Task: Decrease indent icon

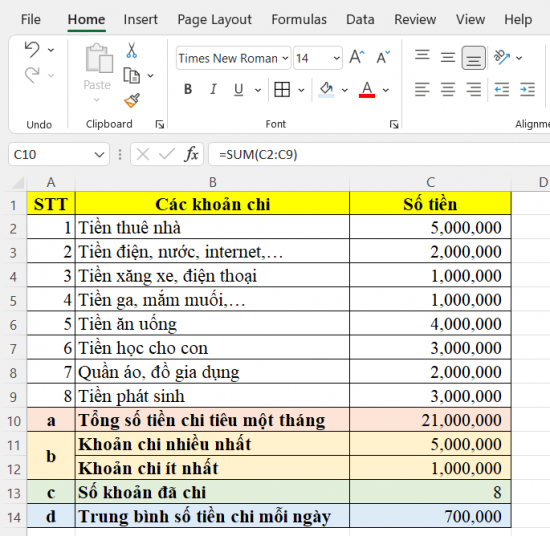Action: point(502,89)
